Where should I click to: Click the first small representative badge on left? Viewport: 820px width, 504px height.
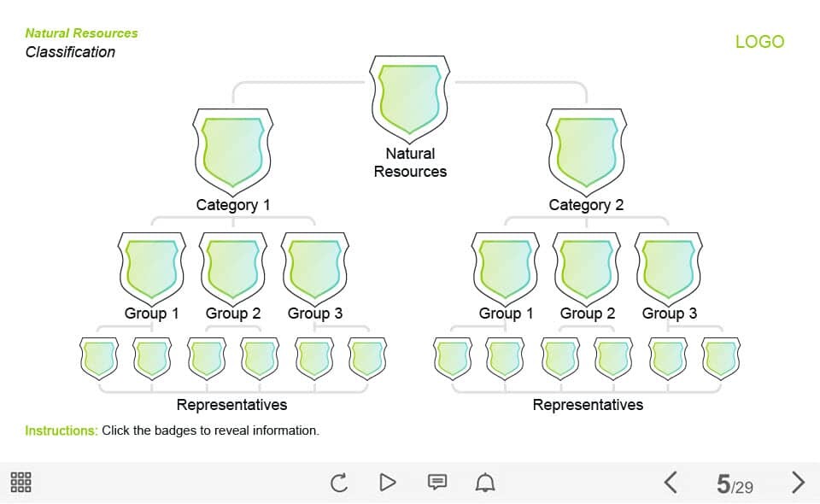pyautogui.click(x=99, y=358)
